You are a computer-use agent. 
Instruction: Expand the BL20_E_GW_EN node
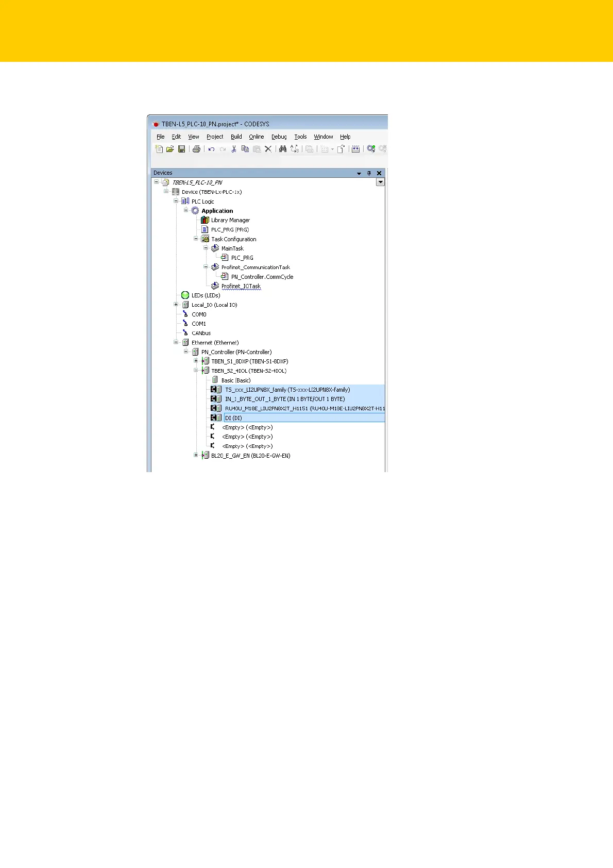coord(196,455)
